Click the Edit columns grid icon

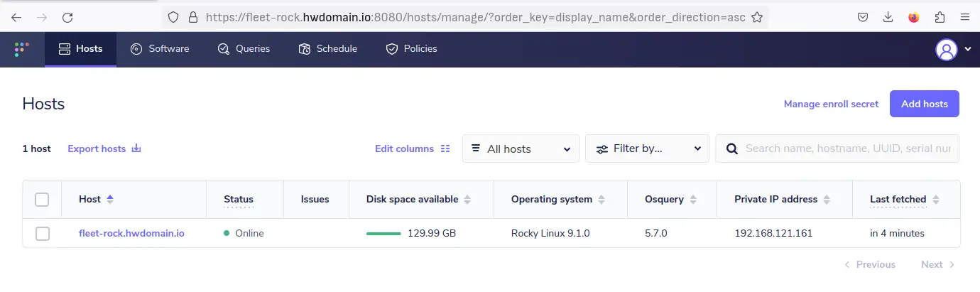tap(445, 148)
